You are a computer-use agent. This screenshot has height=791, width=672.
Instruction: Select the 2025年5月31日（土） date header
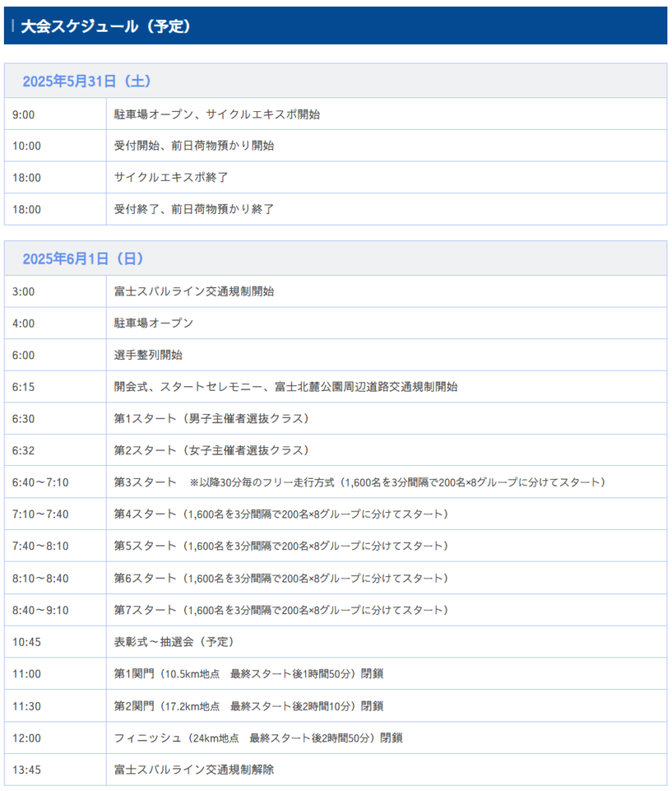(87, 81)
